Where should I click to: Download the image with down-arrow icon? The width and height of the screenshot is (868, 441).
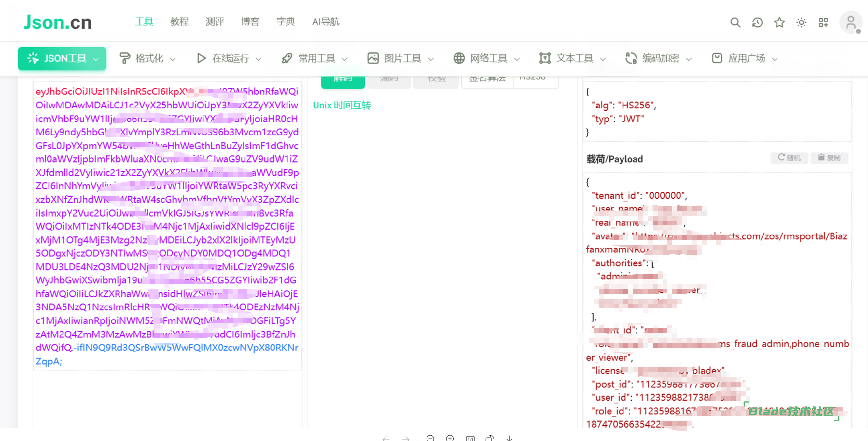tap(509, 438)
